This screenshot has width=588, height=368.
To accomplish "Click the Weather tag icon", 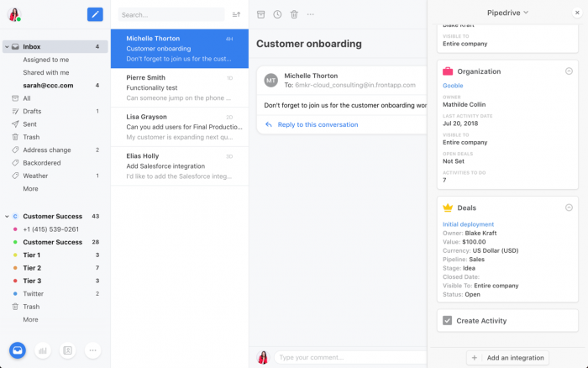I will 15,176.
